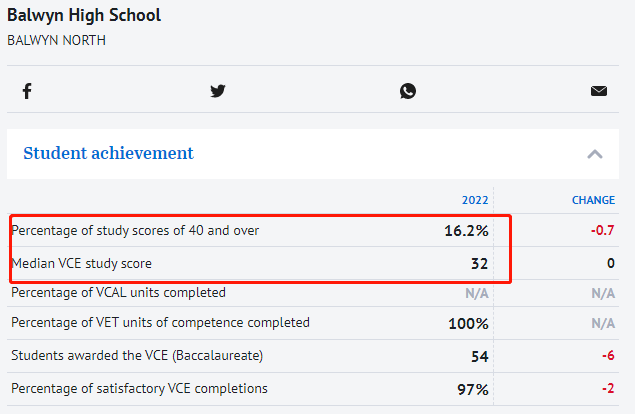Click the 100% VET units value

(x=468, y=324)
